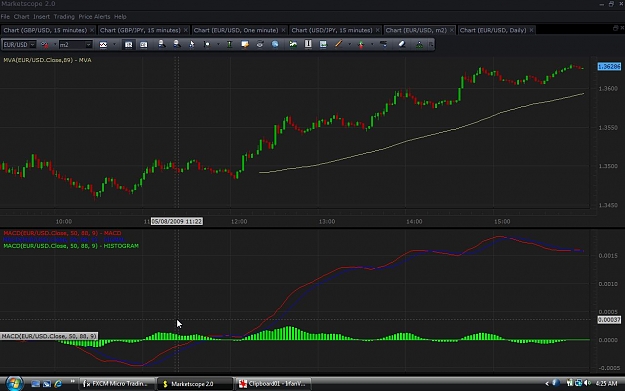Click the Marketscope 2.0 taskbar button

click(x=195, y=384)
